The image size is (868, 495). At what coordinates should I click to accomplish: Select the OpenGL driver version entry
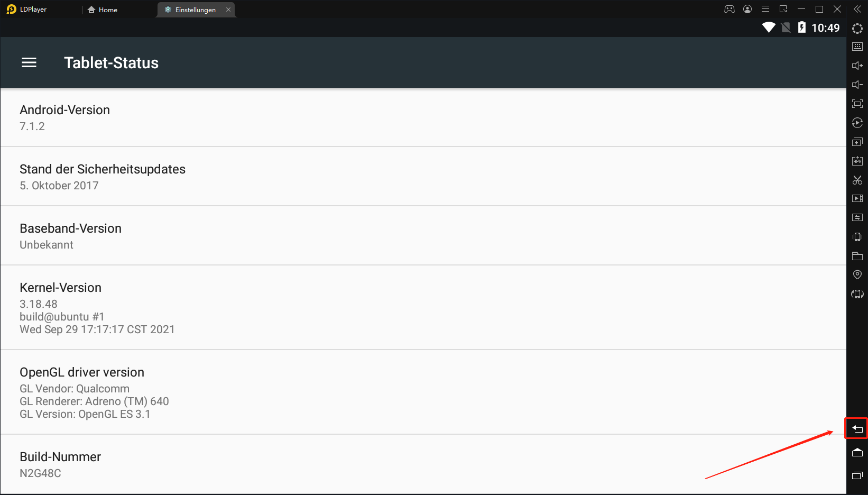[423, 392]
